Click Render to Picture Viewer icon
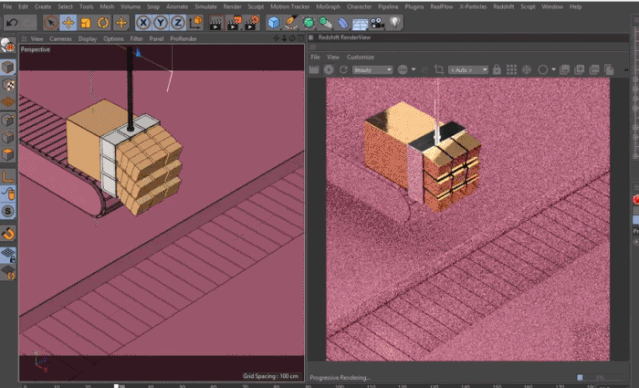639x388 pixels. pos(234,22)
